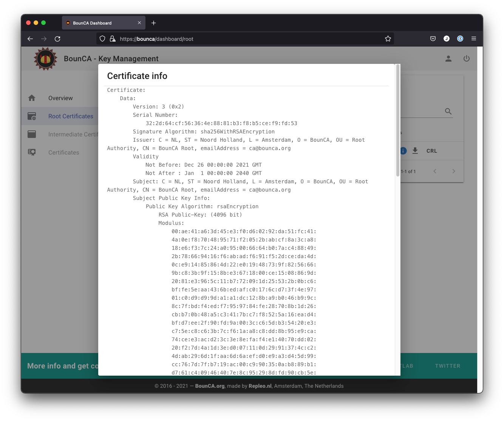Select the Root Certificates sidebar icon

tap(32, 116)
